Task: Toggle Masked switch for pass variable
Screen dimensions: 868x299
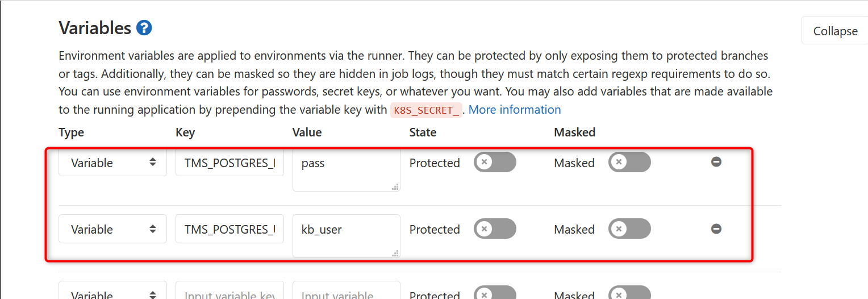Action: 629,162
